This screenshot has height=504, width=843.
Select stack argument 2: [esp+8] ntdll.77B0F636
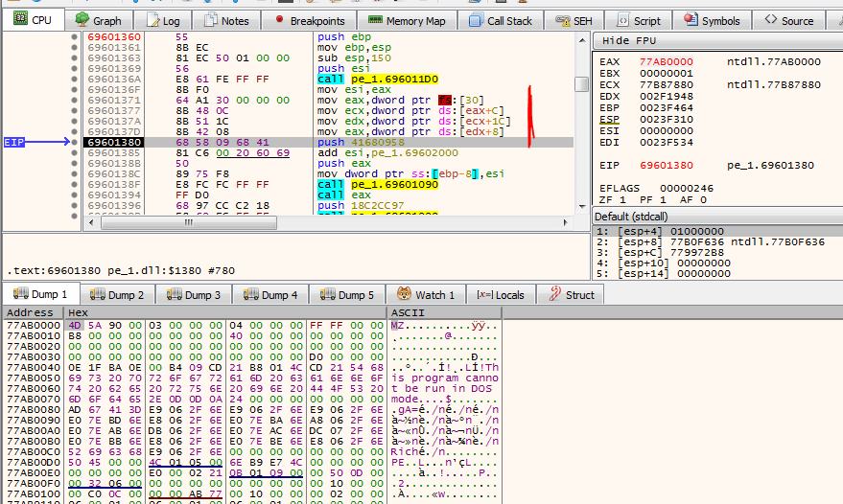(x=717, y=242)
